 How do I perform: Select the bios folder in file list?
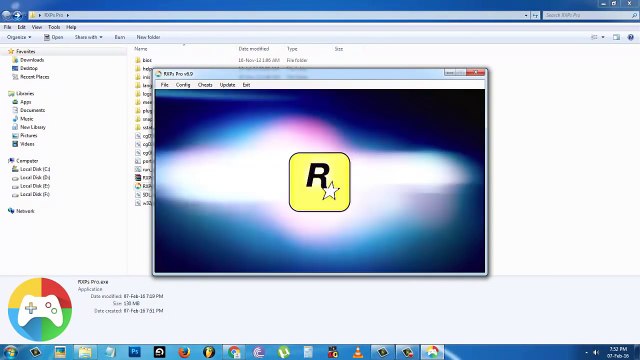point(147,60)
